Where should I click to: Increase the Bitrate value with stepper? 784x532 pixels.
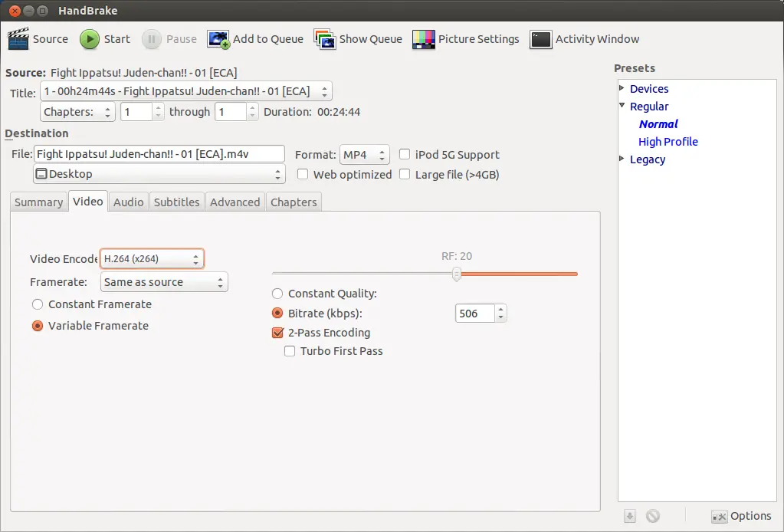pos(500,310)
